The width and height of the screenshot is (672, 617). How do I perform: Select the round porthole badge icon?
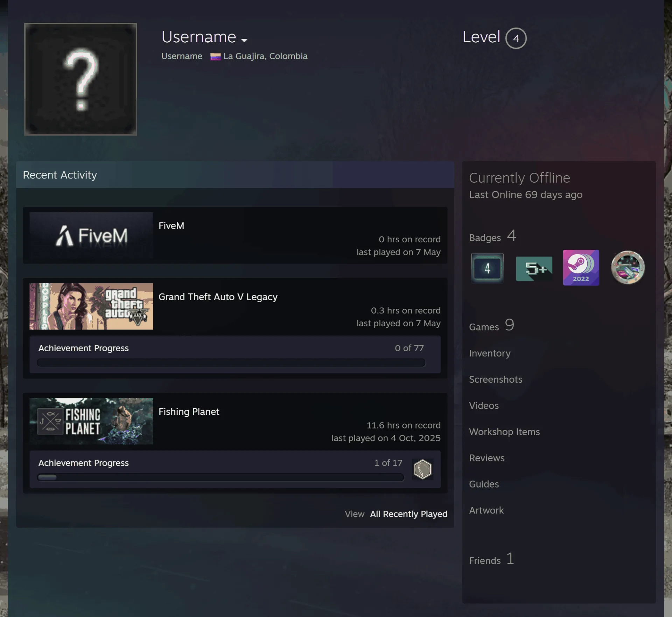click(x=628, y=268)
